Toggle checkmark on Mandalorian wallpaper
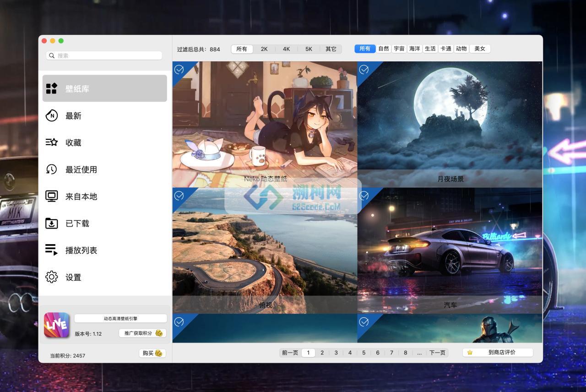Image resolution: width=586 pixels, height=392 pixels. click(x=364, y=322)
